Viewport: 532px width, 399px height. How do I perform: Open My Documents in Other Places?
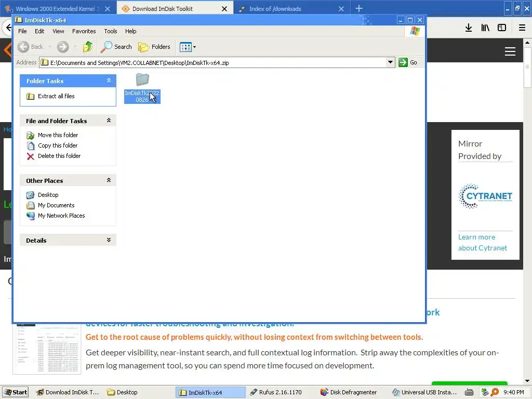click(x=56, y=205)
